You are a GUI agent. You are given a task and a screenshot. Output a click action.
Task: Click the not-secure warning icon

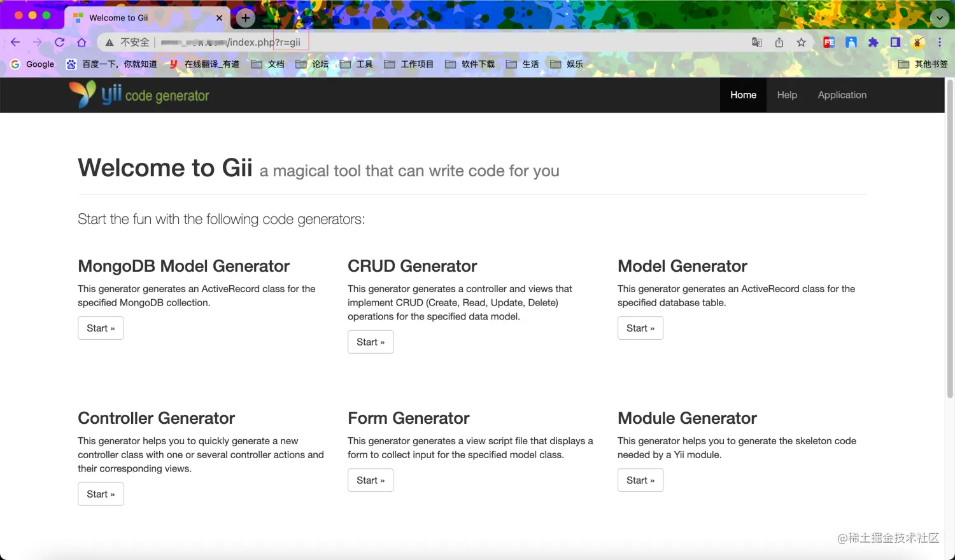tap(110, 43)
